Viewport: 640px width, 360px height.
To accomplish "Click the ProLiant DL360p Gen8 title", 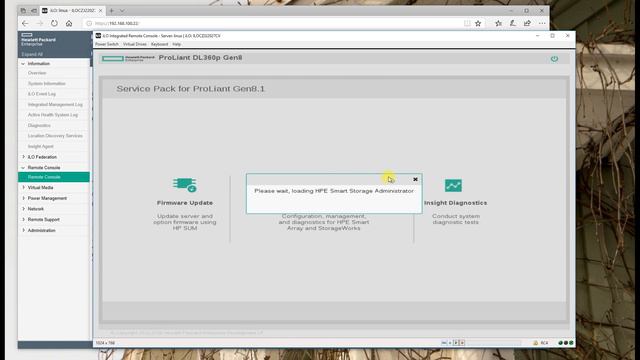I will pyautogui.click(x=200, y=58).
